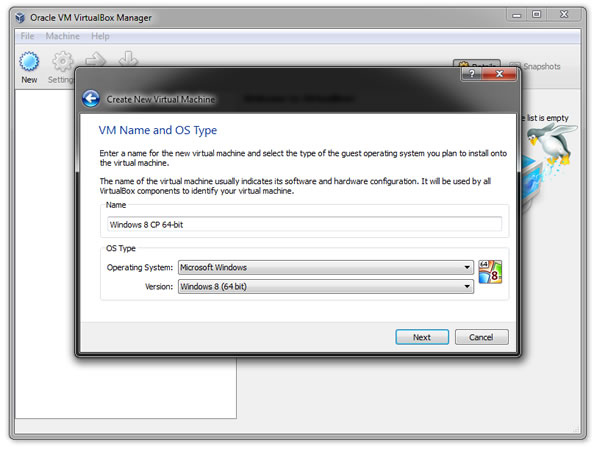Click into the VM Name text field
This screenshot has width=600, height=452.
tap(303, 224)
